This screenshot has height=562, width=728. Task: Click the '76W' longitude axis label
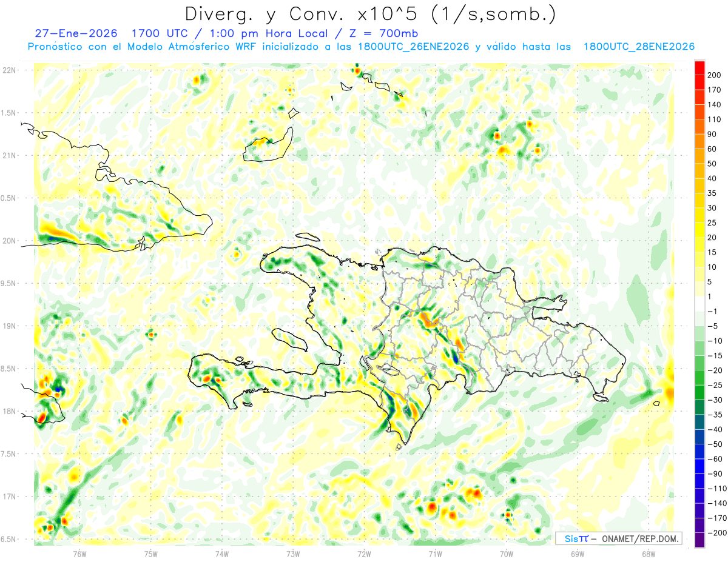[79, 552]
